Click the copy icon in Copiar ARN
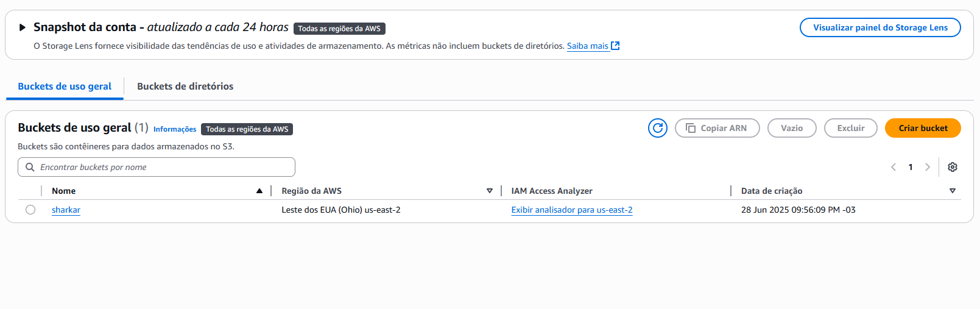Screen dimensions: 980x309 pos(691,128)
